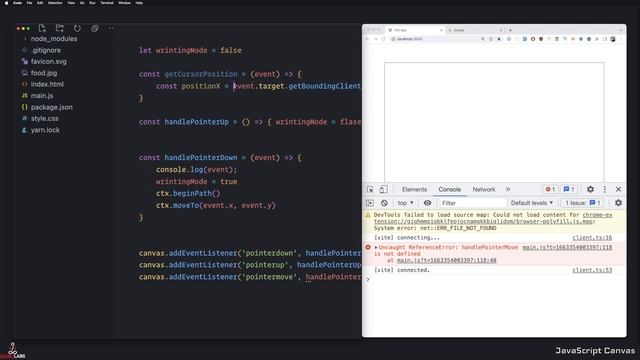Open client.ts:16 source link

pos(592,238)
